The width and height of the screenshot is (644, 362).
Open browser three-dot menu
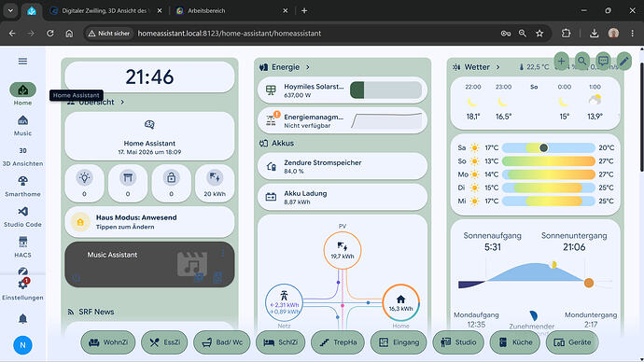632,34
